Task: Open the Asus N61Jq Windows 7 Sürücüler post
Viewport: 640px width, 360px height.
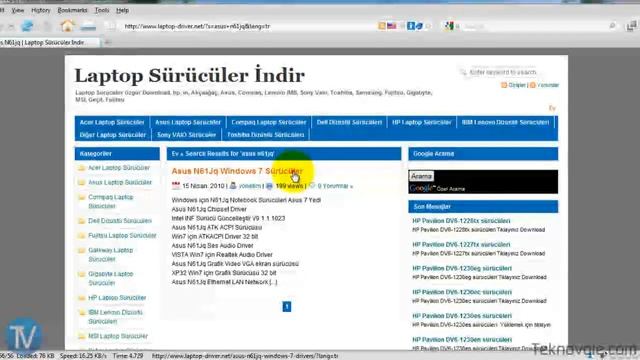Action: (x=237, y=171)
